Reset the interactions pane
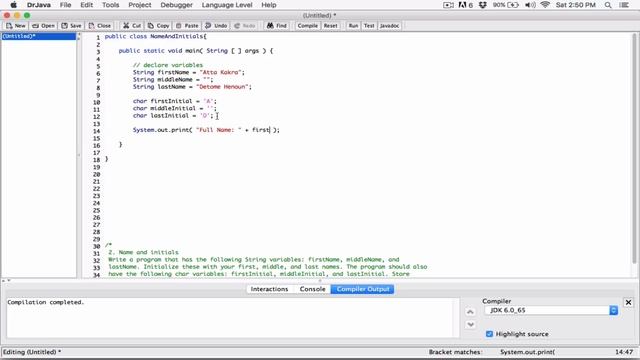 [331, 26]
